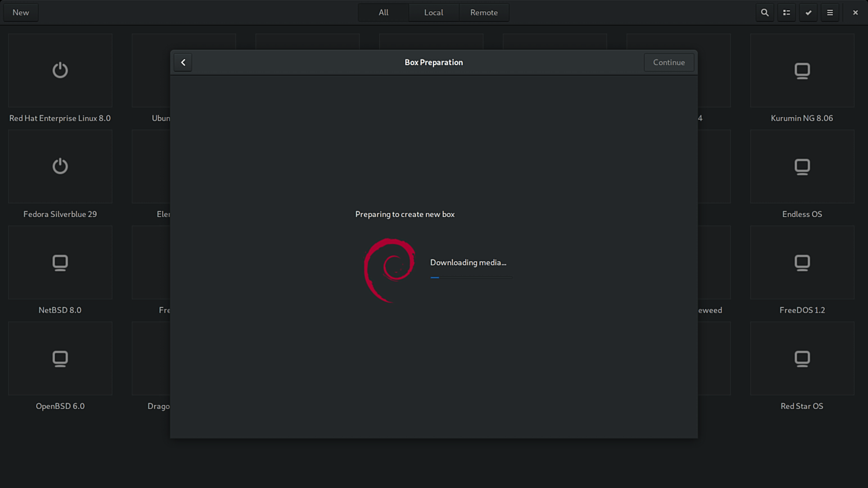
Task: Click the Debian swirl logo
Action: (390, 269)
